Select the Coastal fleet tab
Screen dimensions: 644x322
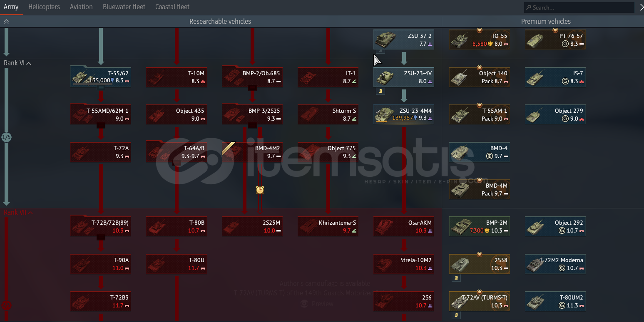click(x=172, y=7)
